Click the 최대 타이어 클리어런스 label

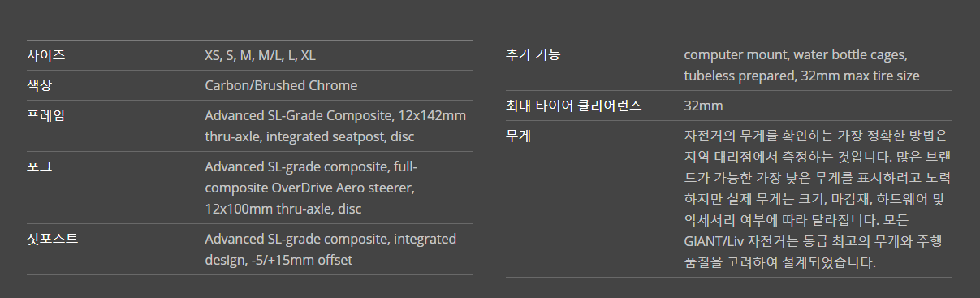pyautogui.click(x=573, y=106)
